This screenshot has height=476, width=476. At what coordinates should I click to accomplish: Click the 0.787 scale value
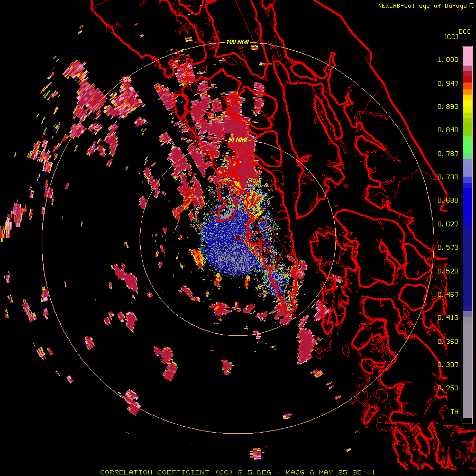pyautogui.click(x=448, y=153)
